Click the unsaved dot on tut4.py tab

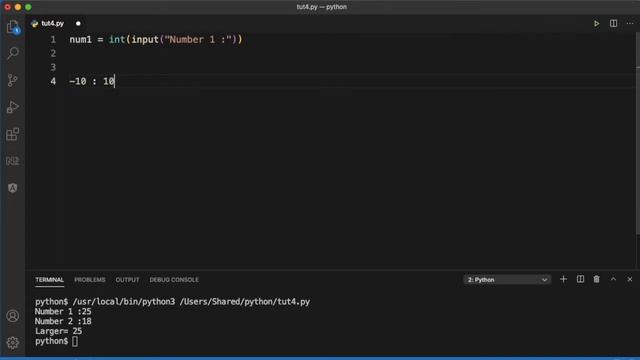point(78,24)
